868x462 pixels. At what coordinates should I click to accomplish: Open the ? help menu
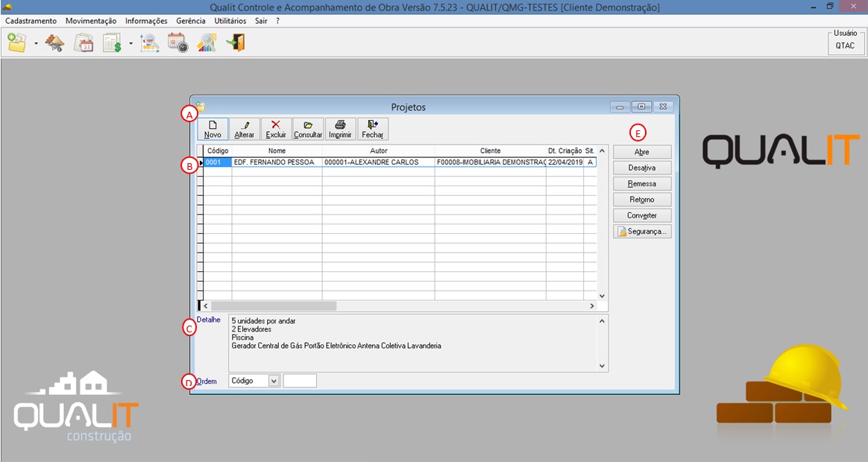point(278,20)
